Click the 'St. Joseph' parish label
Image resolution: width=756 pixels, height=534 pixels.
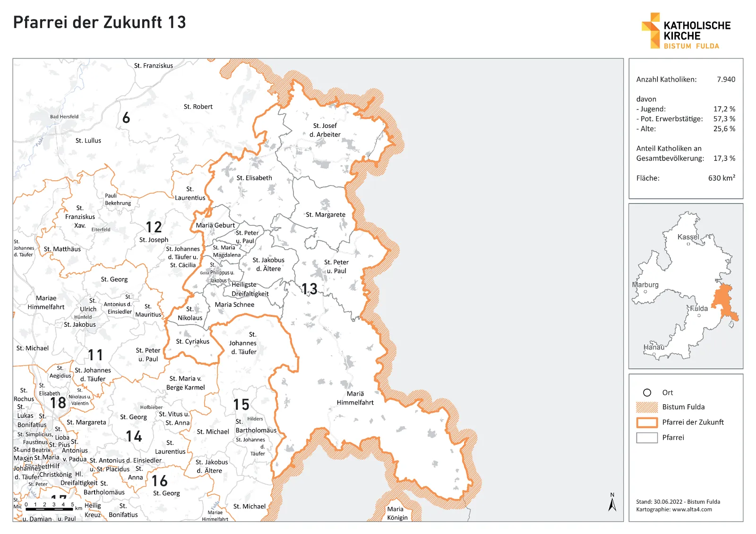click(154, 240)
